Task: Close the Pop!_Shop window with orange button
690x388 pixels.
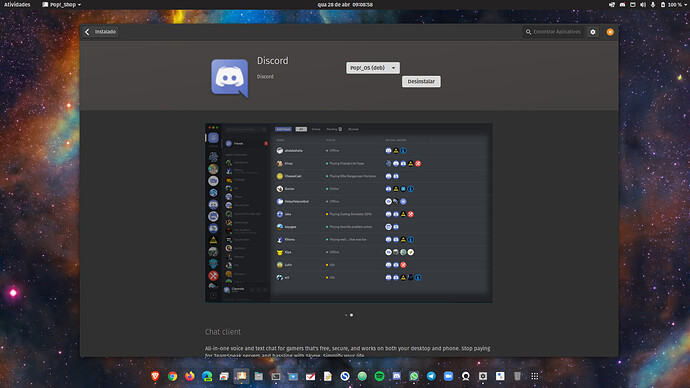Action: click(x=610, y=32)
